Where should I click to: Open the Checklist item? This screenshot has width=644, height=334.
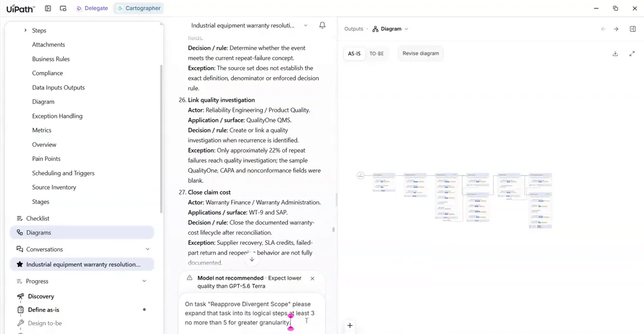tap(38, 218)
